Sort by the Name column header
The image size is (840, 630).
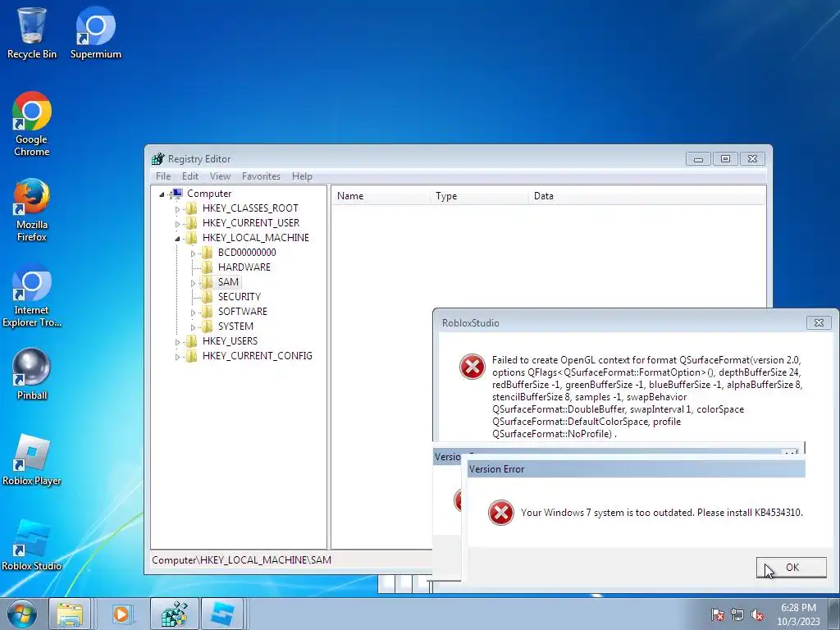tap(381, 196)
